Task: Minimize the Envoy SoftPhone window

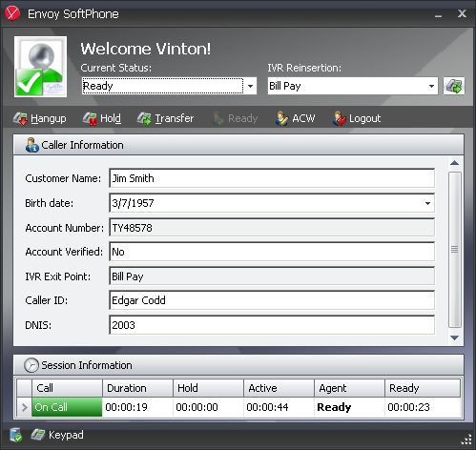Action: click(x=439, y=14)
